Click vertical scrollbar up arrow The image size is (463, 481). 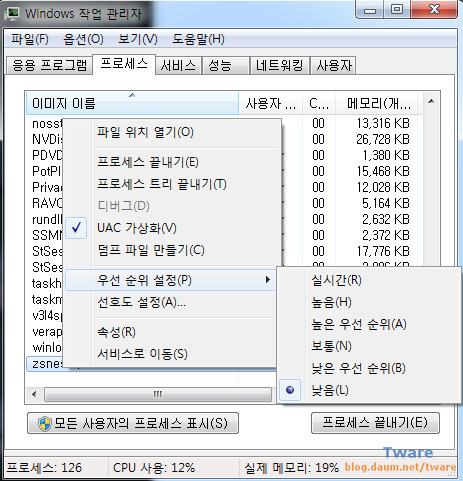[431, 101]
